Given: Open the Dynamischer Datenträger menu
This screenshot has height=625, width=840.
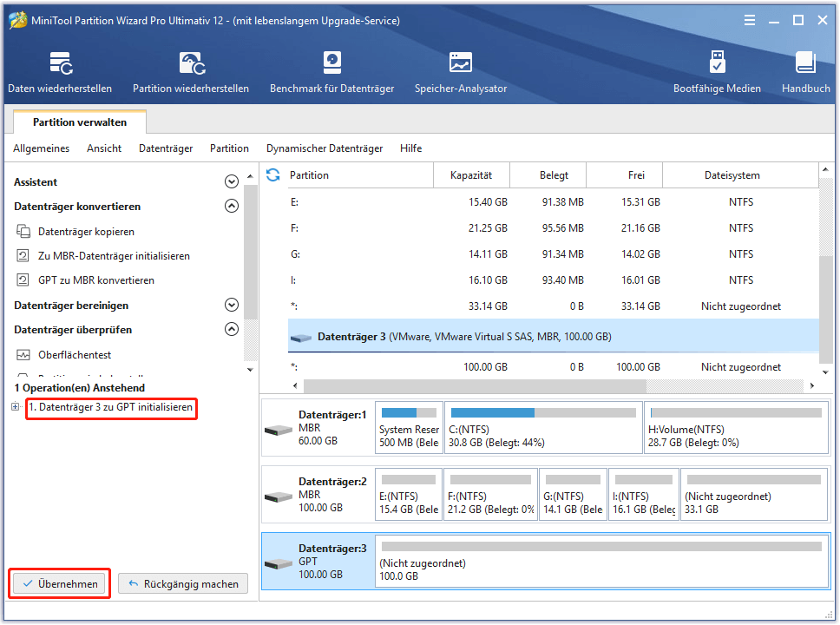Looking at the screenshot, I should pos(325,148).
